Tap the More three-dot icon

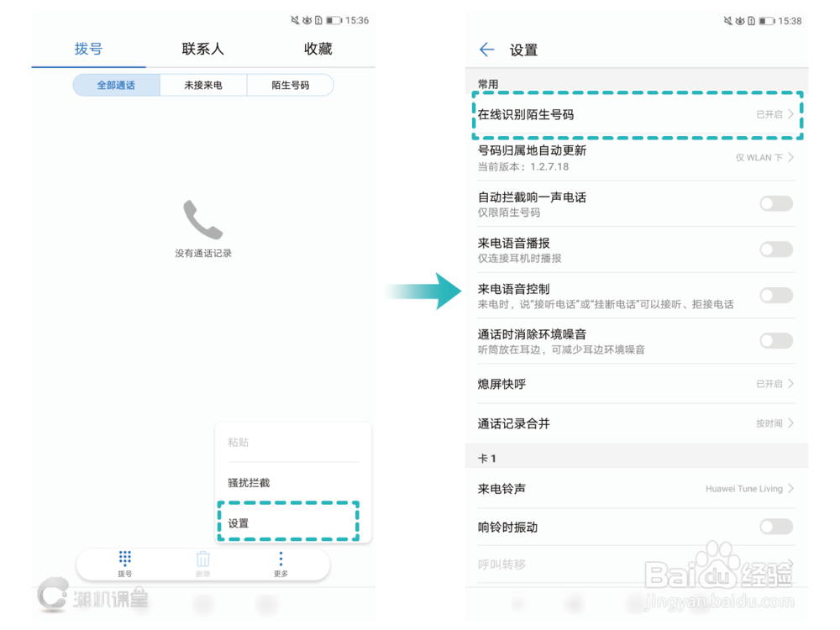[x=281, y=559]
